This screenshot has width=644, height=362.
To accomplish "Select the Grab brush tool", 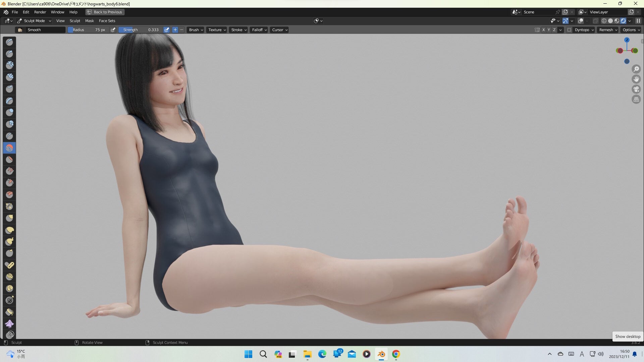I will [9, 218].
